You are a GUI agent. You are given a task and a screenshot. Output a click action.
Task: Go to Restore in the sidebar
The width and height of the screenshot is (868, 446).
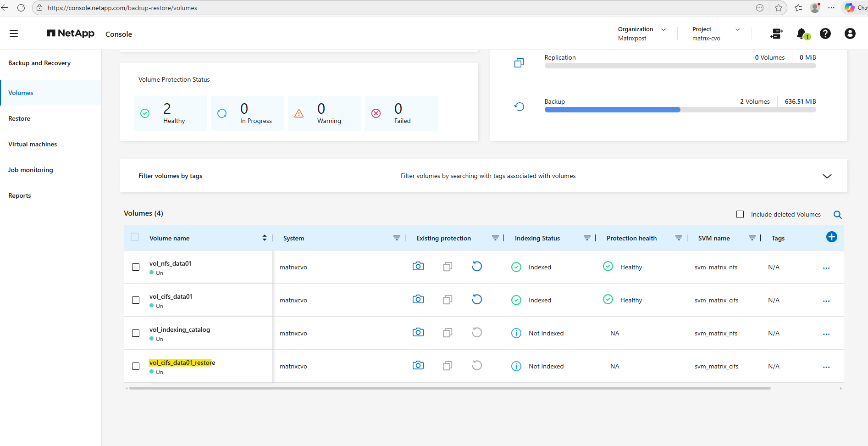point(19,118)
